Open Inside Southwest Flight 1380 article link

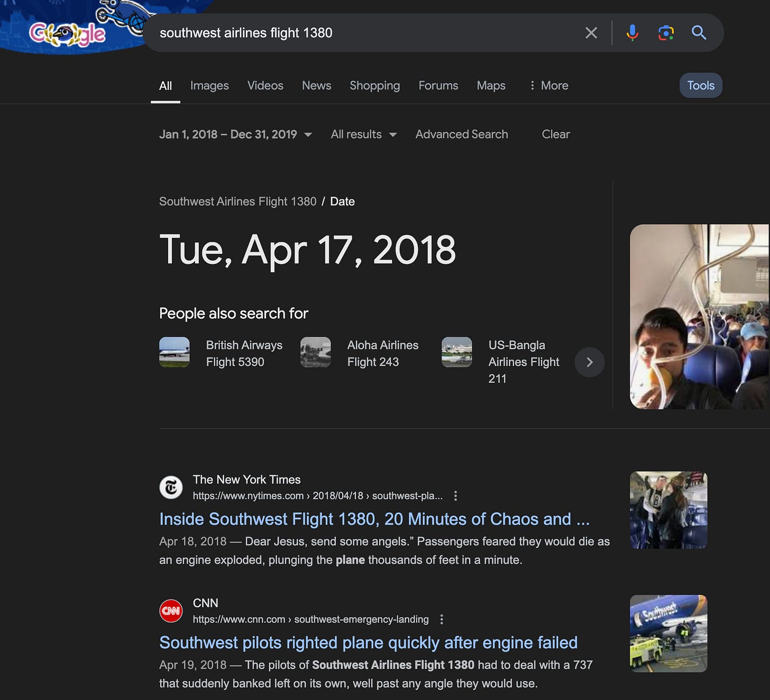pos(374,519)
